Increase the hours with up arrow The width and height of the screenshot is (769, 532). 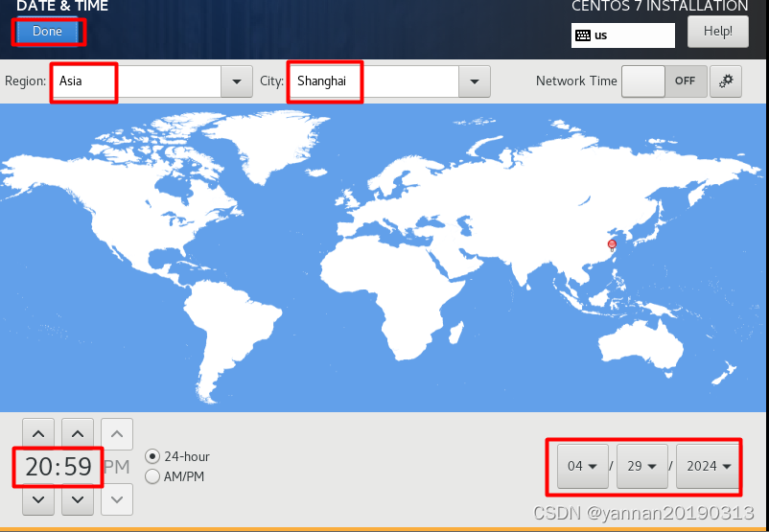38,434
